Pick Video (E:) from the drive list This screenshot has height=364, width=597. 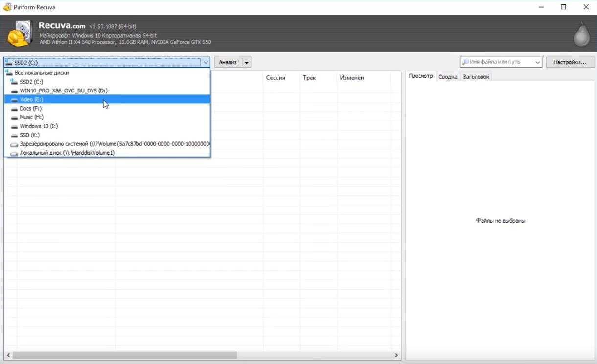point(107,99)
